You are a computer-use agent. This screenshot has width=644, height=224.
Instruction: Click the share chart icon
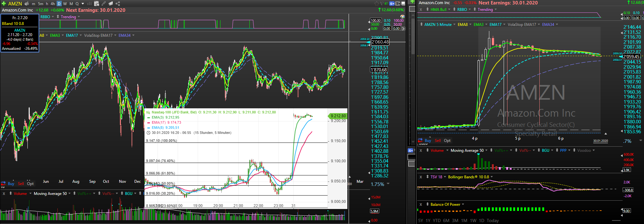118,4
